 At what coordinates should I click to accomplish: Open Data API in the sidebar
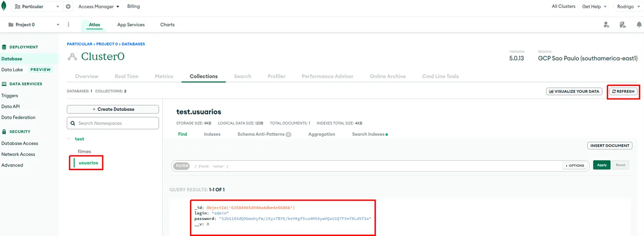[x=11, y=106]
